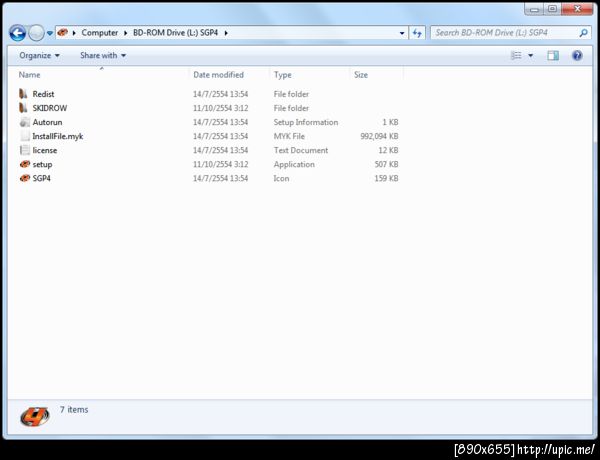This screenshot has height=460, width=600.
Task: Select the license text document icon
Action: point(25,150)
